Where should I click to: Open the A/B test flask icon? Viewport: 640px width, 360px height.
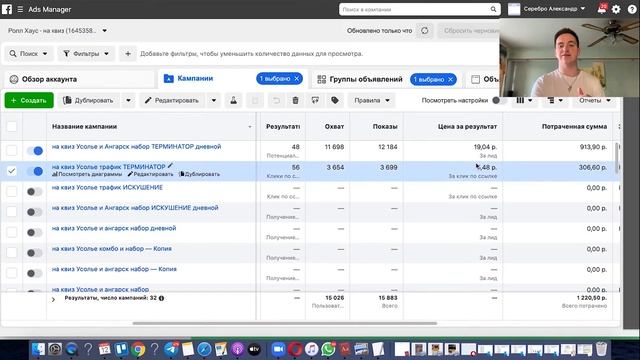pos(233,100)
